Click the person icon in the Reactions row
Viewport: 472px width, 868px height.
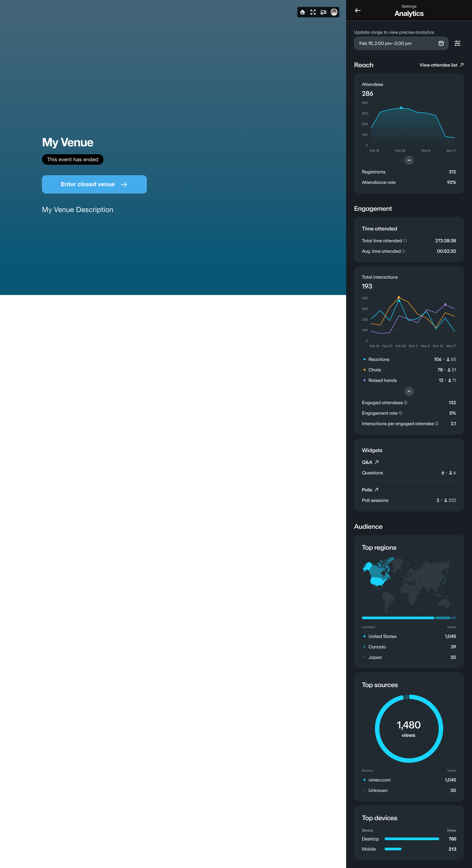pos(448,359)
